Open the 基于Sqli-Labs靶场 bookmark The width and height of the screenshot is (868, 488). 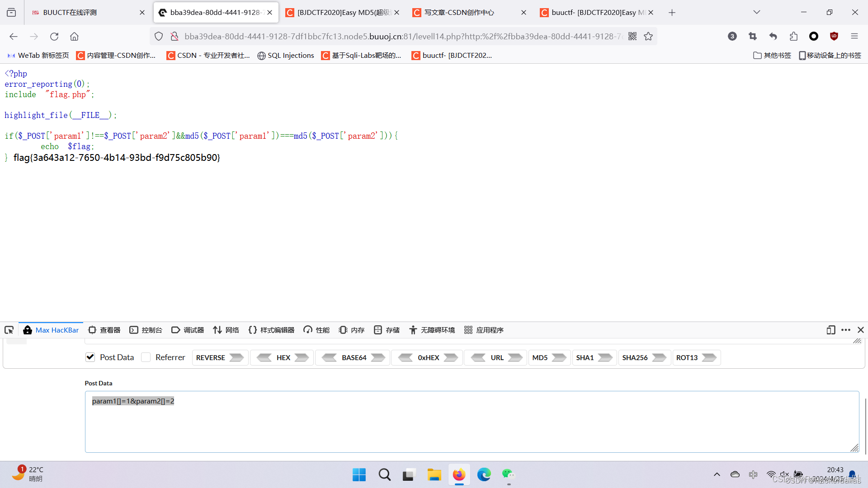[361, 55]
